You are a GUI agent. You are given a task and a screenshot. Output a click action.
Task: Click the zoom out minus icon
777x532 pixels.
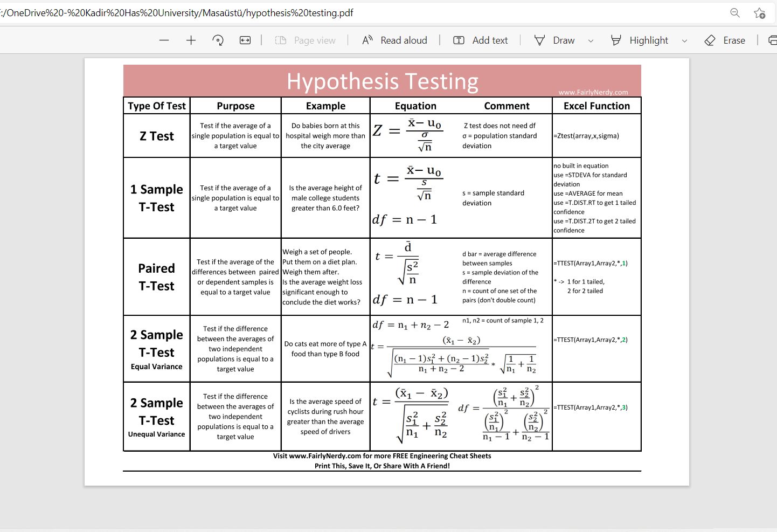click(164, 40)
